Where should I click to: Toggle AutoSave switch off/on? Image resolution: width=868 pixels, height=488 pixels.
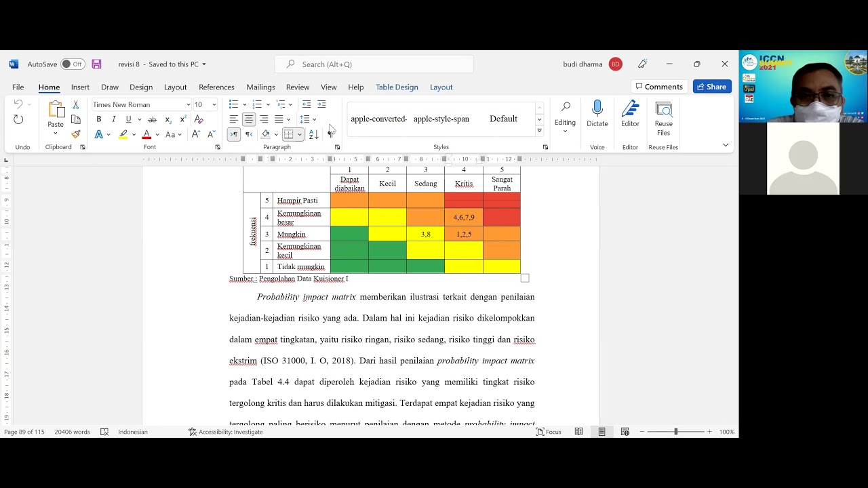73,64
